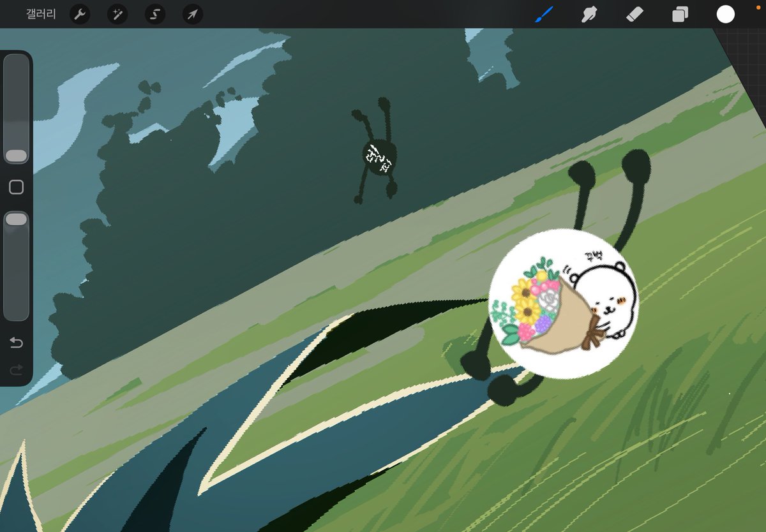Image resolution: width=766 pixels, height=532 pixels.
Task: Open the Actions wrench menu
Action: [79, 14]
